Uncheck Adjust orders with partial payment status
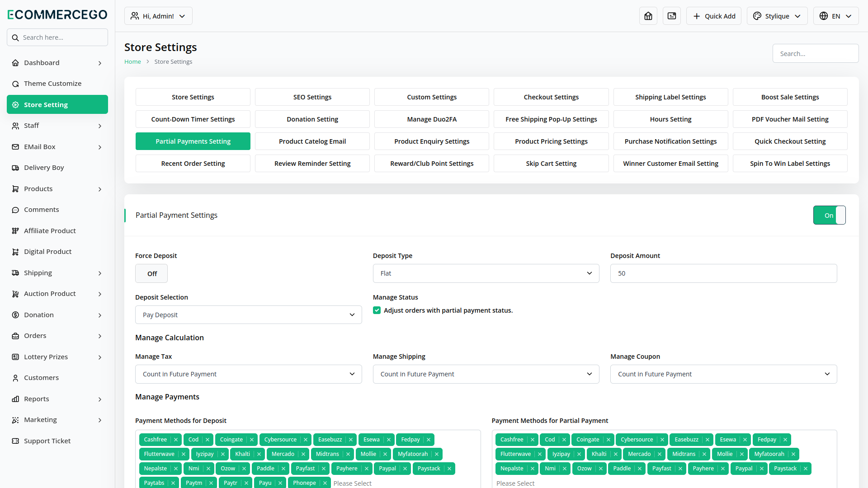The width and height of the screenshot is (868, 488). (377, 310)
